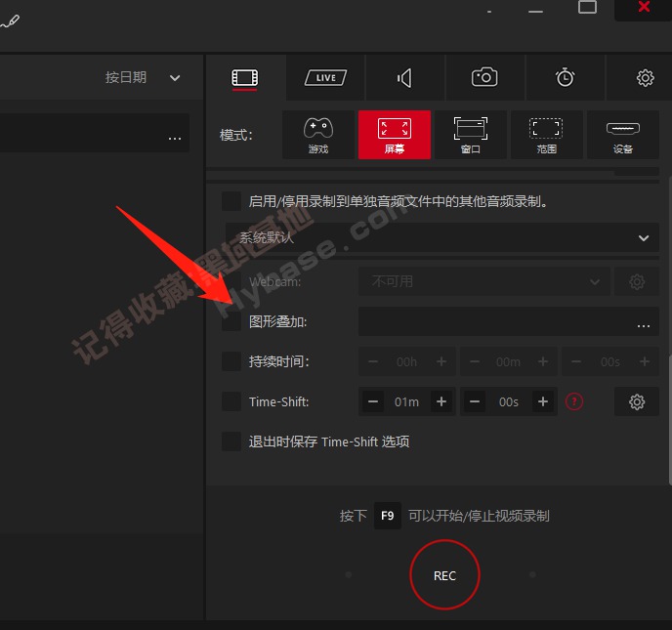Viewport: 672px width, 630px height.
Task: Increase duration seconds 00s
Action: click(645, 361)
